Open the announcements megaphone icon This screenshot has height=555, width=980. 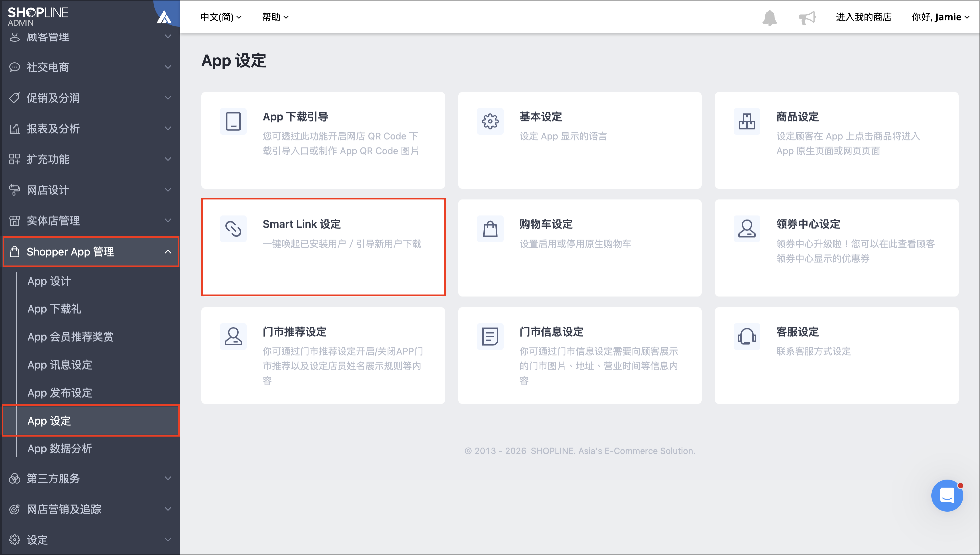tap(807, 18)
